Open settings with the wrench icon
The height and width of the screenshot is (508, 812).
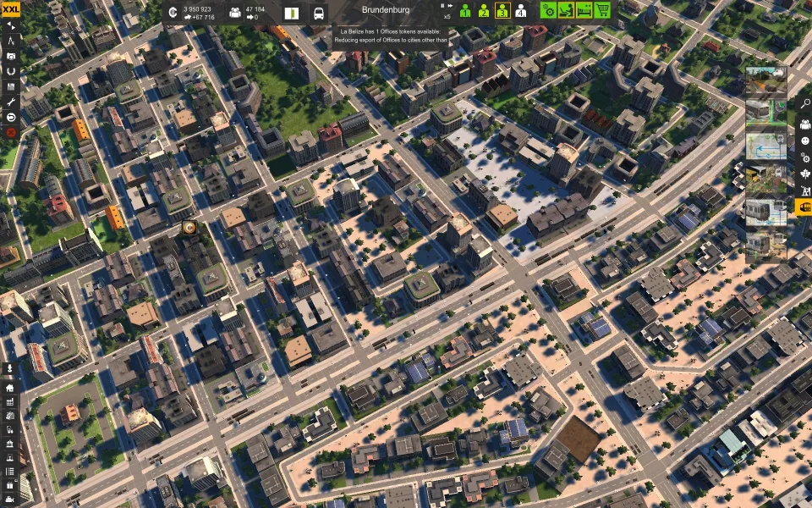(x=11, y=101)
